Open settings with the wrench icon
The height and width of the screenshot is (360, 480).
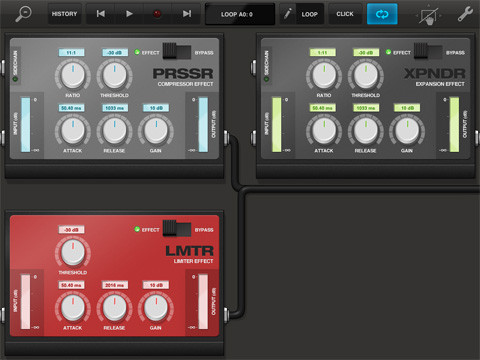click(465, 14)
